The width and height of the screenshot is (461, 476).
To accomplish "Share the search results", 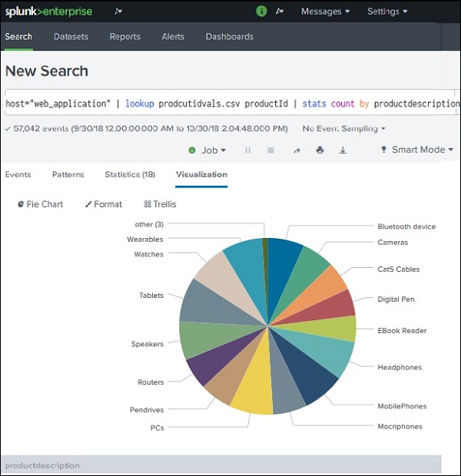I will [x=297, y=150].
